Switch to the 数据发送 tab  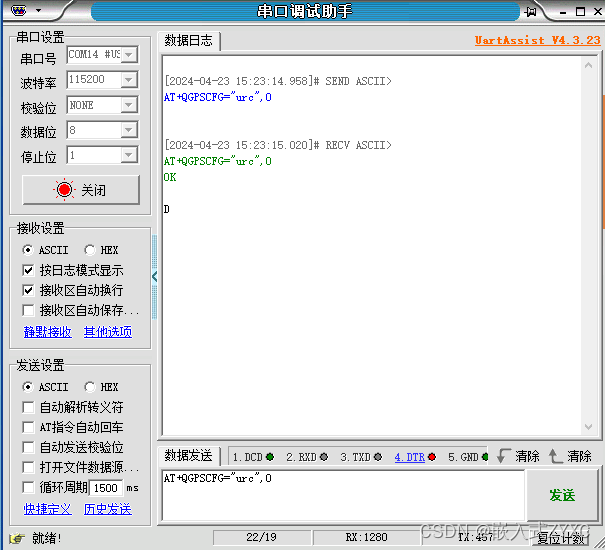[x=189, y=456]
